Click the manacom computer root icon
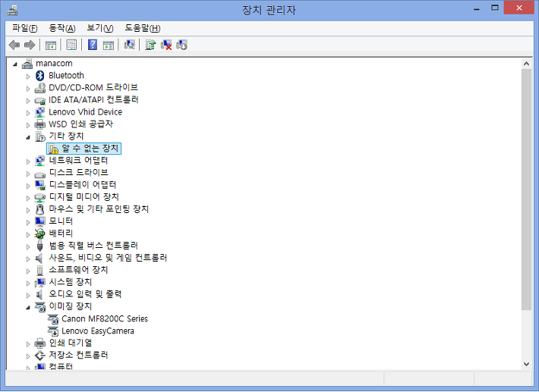The height and width of the screenshot is (392, 539). pos(27,64)
